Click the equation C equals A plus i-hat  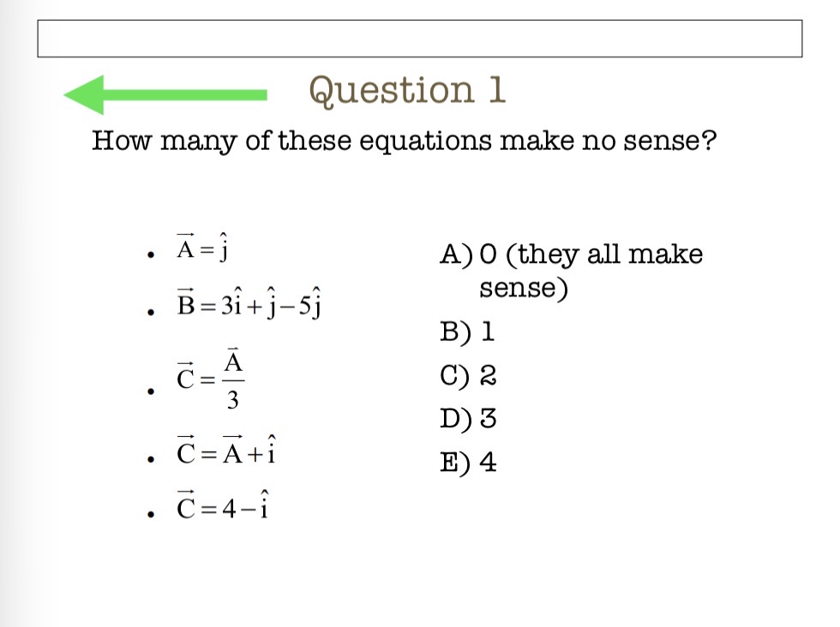pyautogui.click(x=225, y=450)
